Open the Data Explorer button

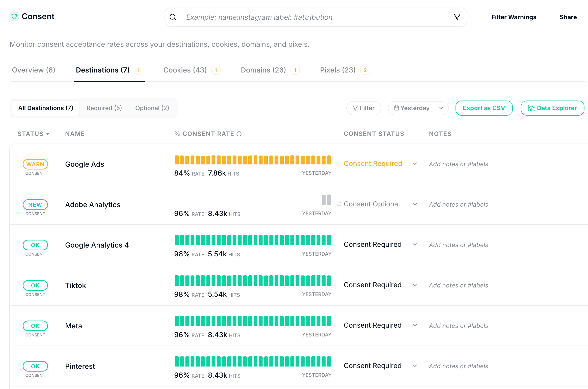[552, 108]
